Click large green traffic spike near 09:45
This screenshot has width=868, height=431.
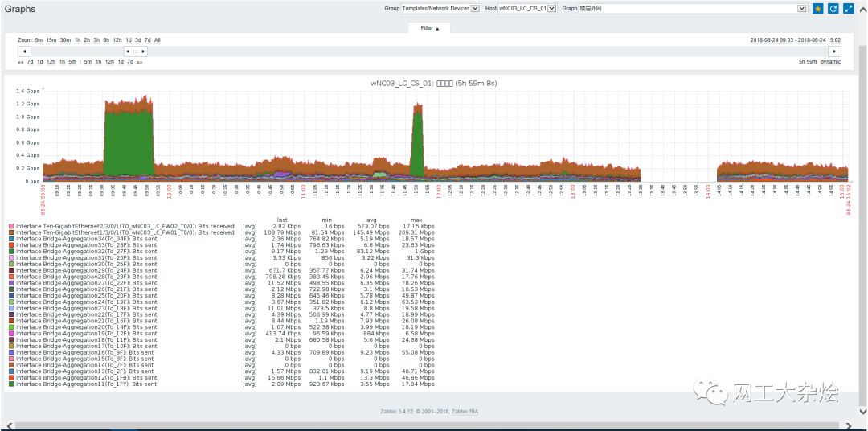coord(129,142)
